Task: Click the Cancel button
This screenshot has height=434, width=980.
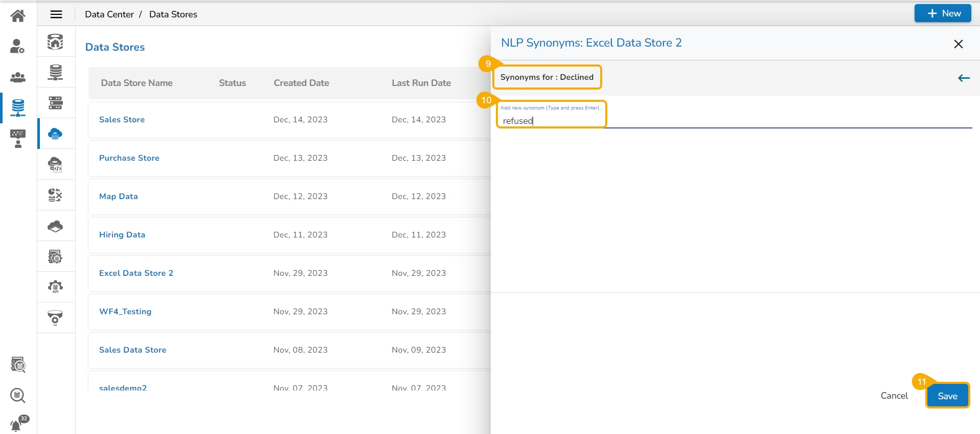Action: pos(894,396)
